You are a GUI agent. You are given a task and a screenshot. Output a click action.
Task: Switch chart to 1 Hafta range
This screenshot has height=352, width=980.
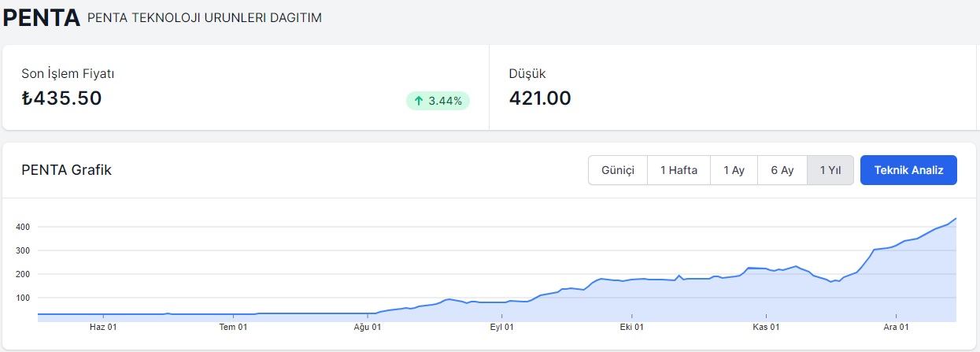(679, 170)
